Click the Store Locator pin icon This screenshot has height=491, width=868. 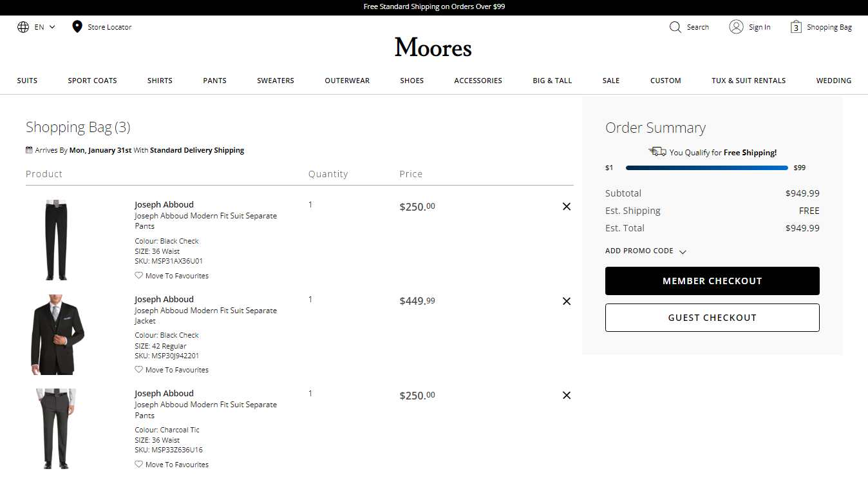pyautogui.click(x=77, y=27)
